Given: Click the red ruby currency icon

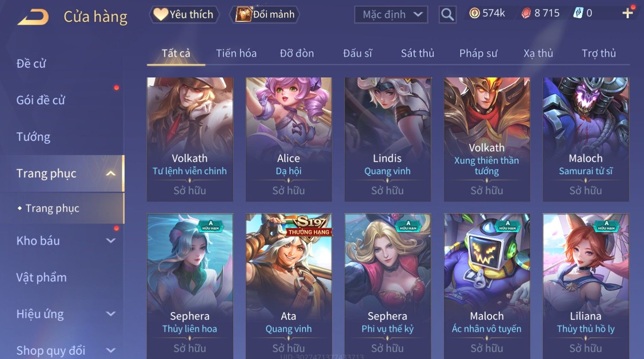Looking at the screenshot, I should click(x=526, y=14).
